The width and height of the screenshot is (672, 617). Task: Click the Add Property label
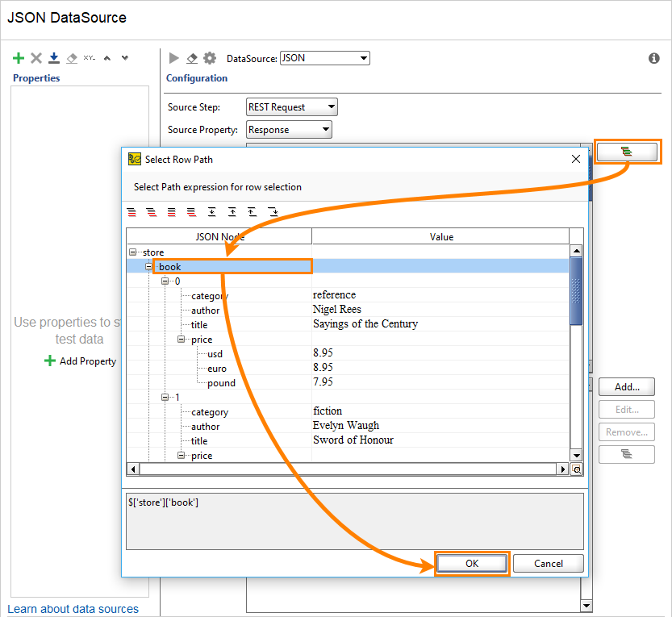88,361
